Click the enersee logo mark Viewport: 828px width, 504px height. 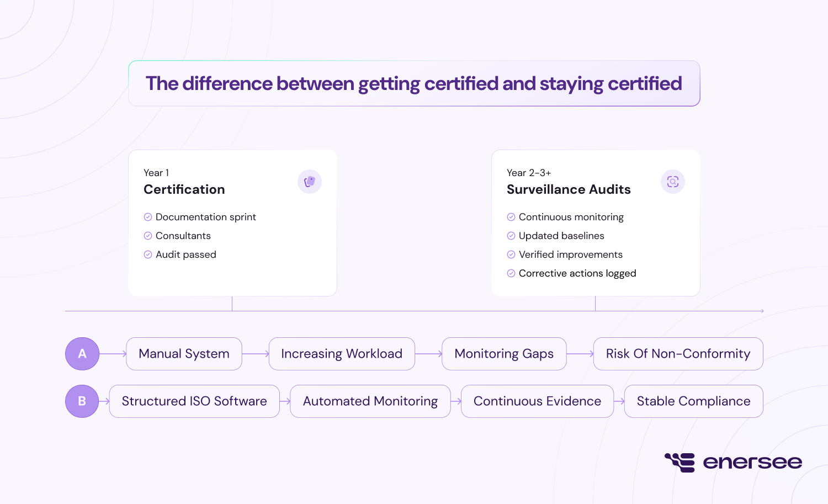click(x=681, y=462)
